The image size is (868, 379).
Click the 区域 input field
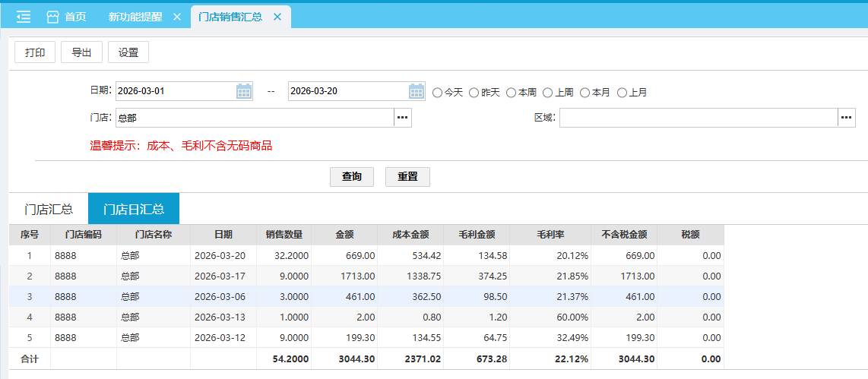click(x=698, y=118)
